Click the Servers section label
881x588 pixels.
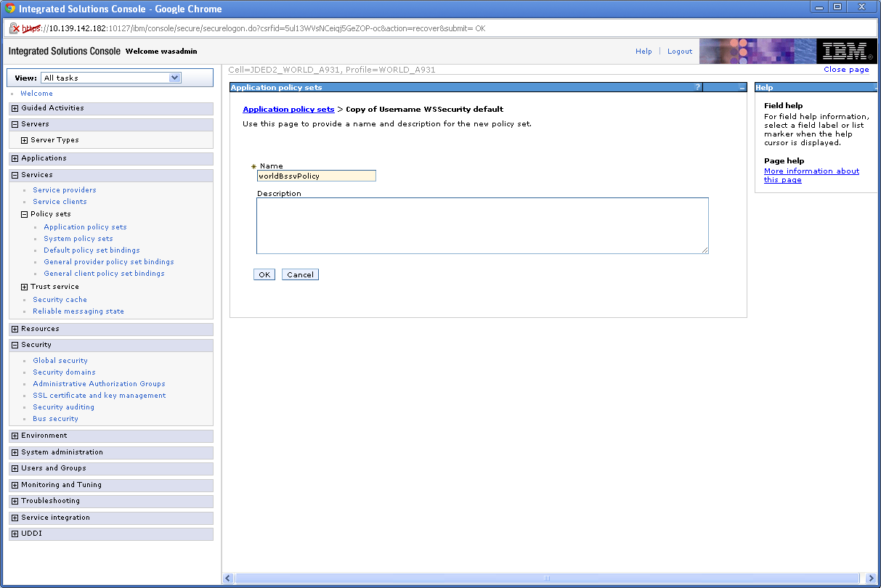point(35,124)
